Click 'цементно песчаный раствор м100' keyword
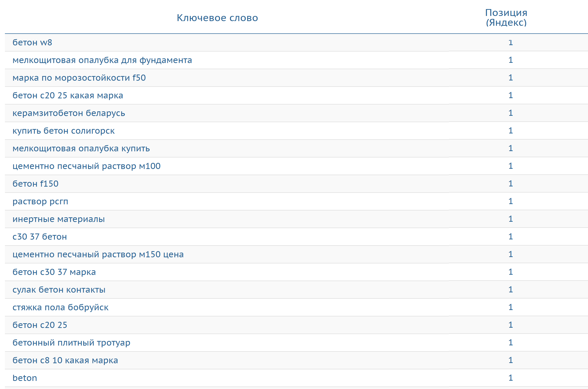 point(87,166)
